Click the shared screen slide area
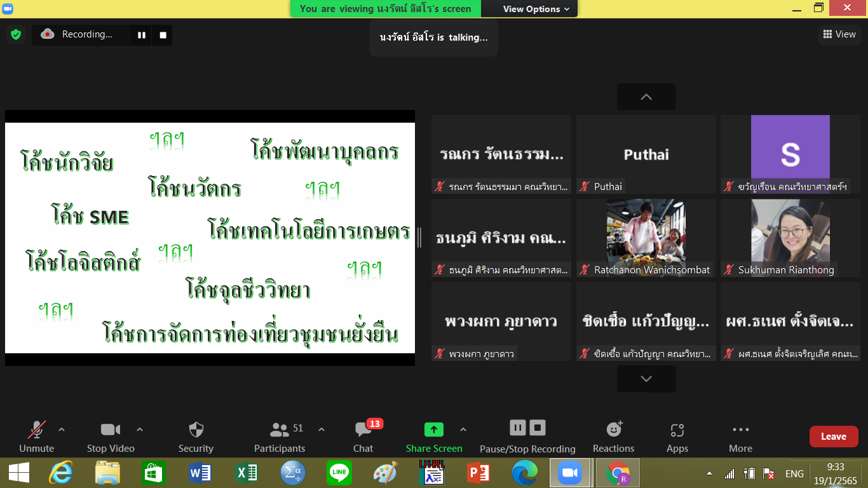Screen dimensions: 868x488 (210, 238)
